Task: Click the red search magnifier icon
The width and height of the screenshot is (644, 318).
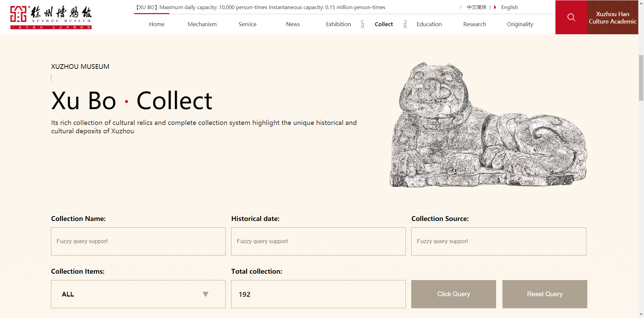Action: pos(571,17)
